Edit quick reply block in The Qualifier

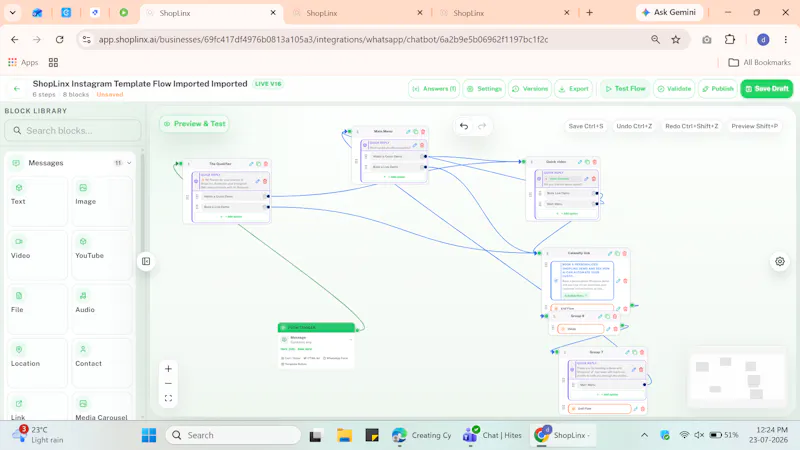pyautogui.click(x=258, y=181)
